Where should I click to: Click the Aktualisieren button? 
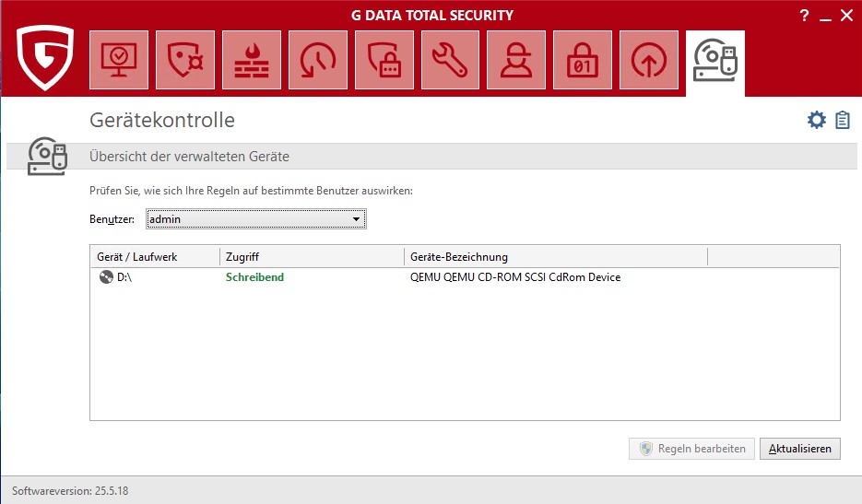pos(800,449)
